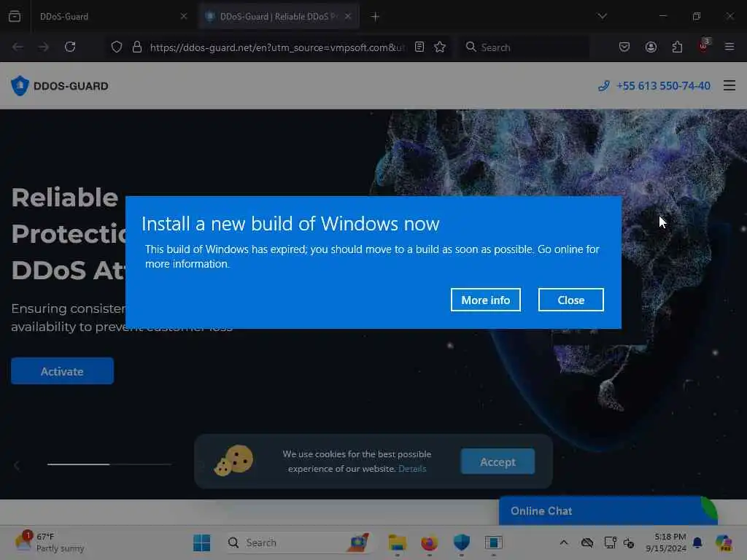747x560 pixels.
Task: Go back to previous page
Action: coord(18,47)
